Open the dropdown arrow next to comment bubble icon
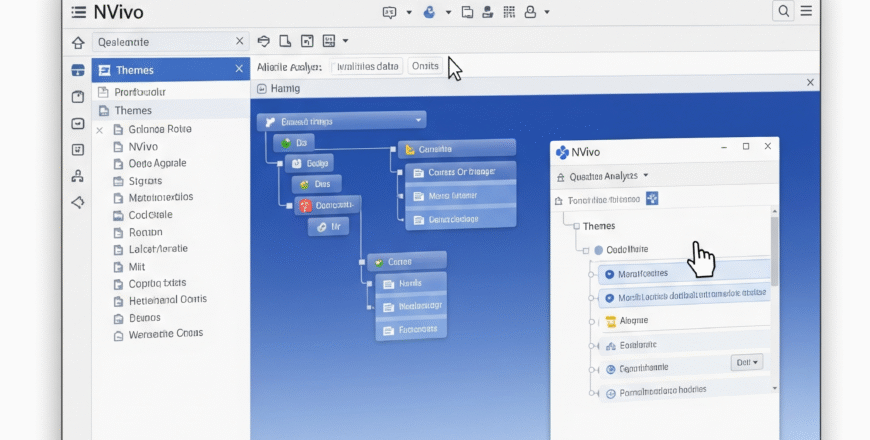870x440 pixels. coord(409,12)
